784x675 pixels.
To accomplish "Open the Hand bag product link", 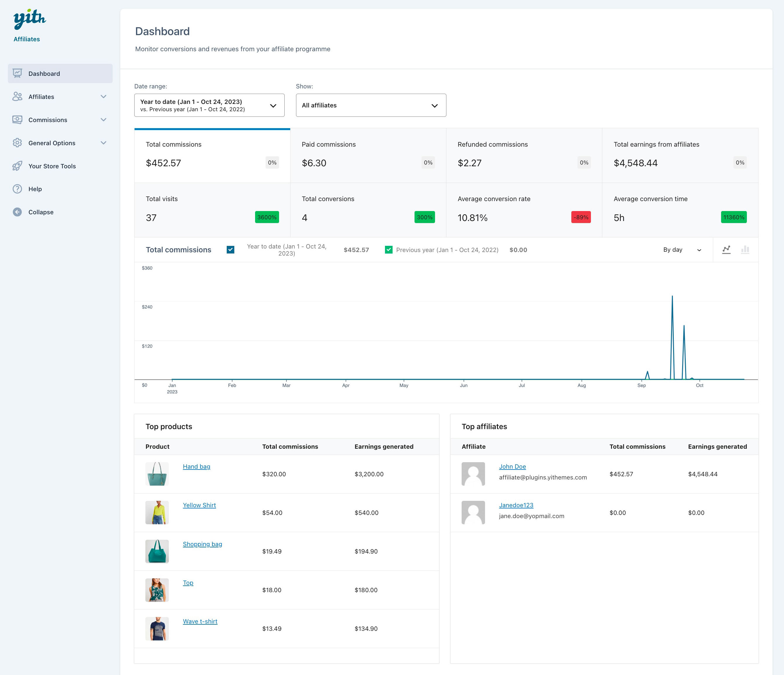I will click(196, 466).
